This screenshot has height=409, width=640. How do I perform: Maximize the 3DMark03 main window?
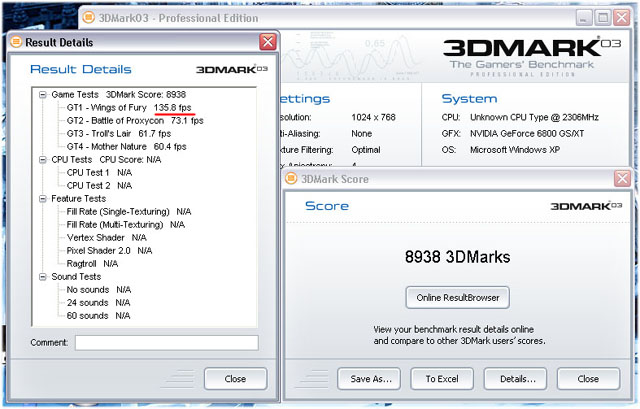coord(602,17)
